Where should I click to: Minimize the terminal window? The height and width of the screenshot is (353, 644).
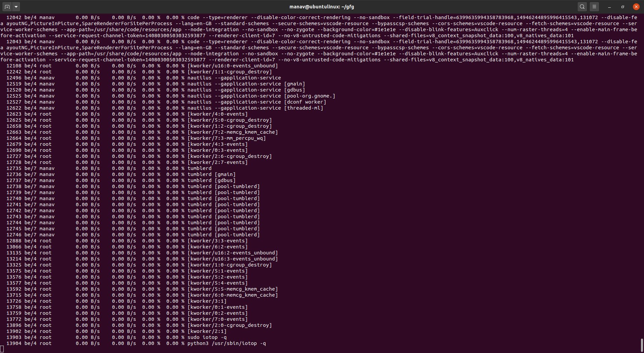click(609, 7)
